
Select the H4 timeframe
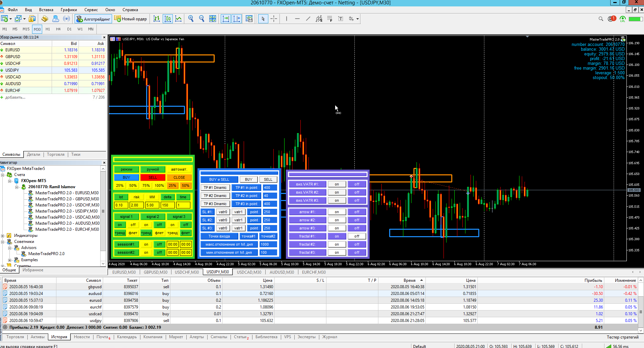[x=58, y=29]
